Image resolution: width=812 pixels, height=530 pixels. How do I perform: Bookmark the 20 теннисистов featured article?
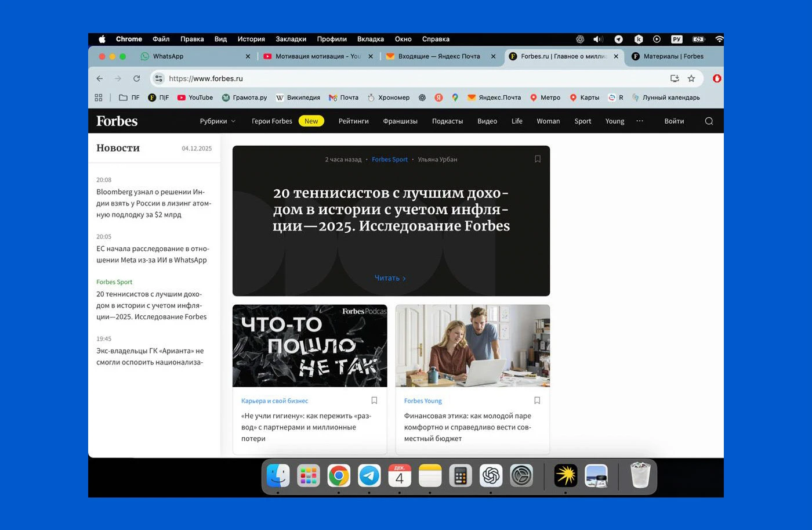(x=538, y=159)
